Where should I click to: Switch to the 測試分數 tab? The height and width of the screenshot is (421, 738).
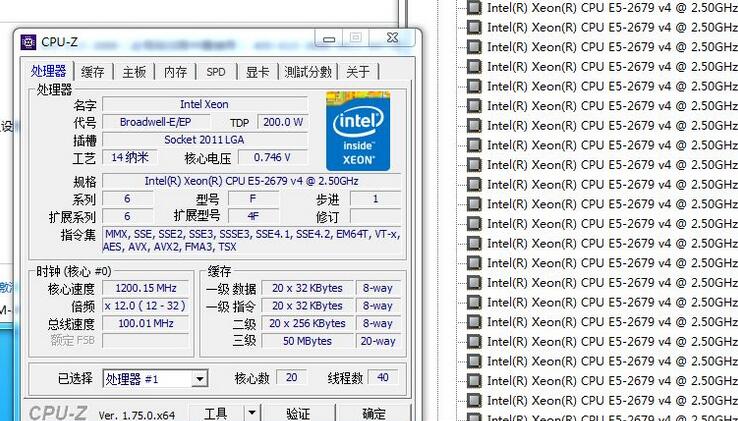click(x=308, y=72)
